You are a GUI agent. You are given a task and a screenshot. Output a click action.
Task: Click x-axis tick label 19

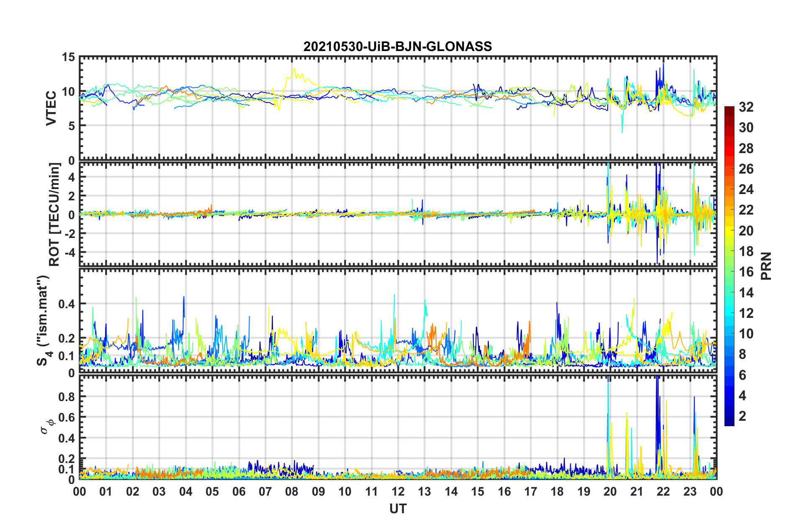[584, 491]
